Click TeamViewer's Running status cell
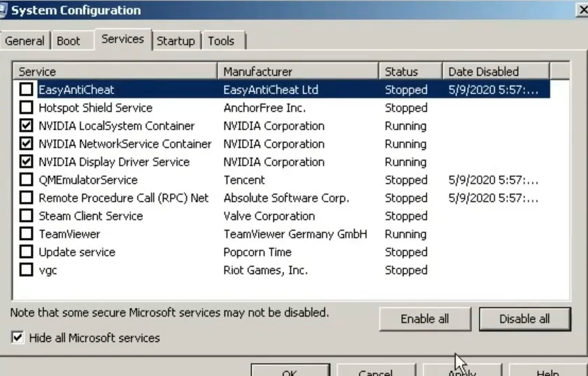Screen dimensions: 588x376 tap(405, 234)
